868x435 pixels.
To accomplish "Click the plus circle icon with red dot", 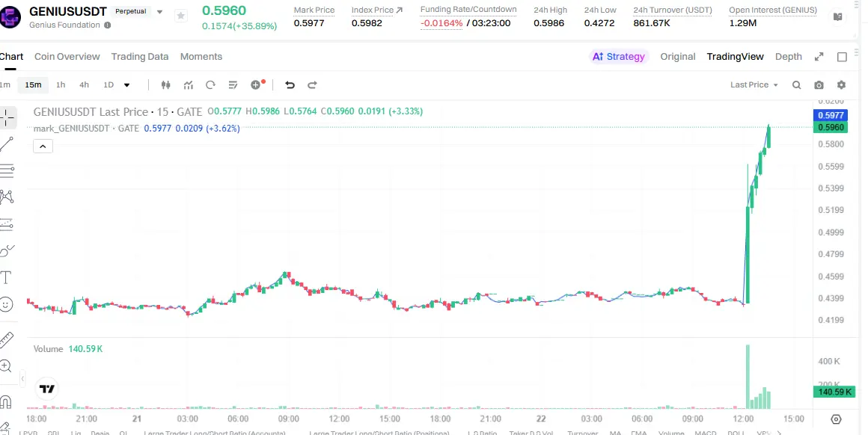I will (257, 84).
